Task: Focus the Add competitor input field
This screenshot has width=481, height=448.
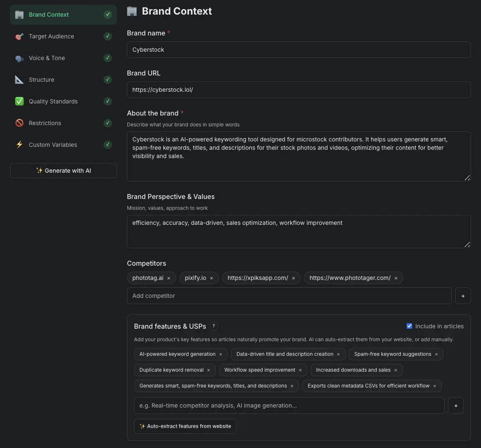Action: pos(289,296)
